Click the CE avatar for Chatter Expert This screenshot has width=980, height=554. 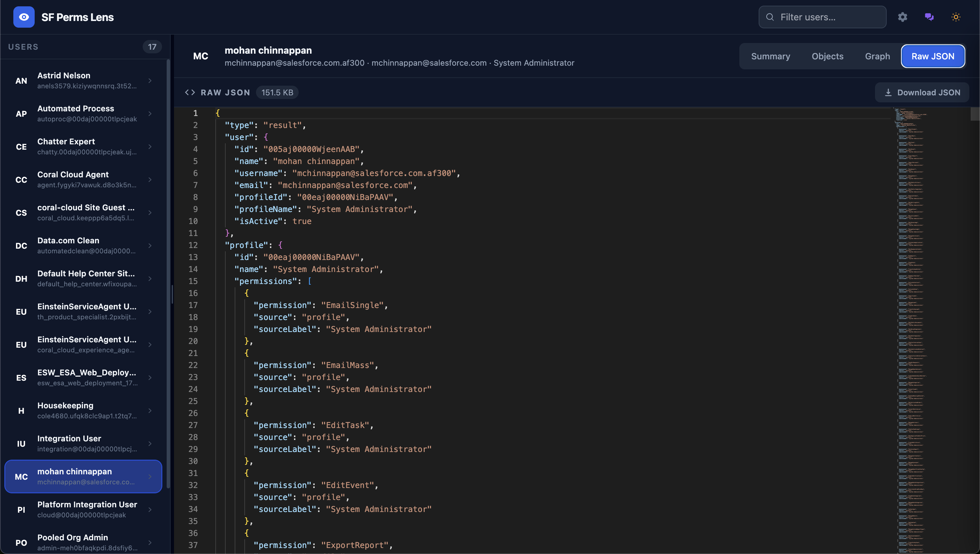21,147
